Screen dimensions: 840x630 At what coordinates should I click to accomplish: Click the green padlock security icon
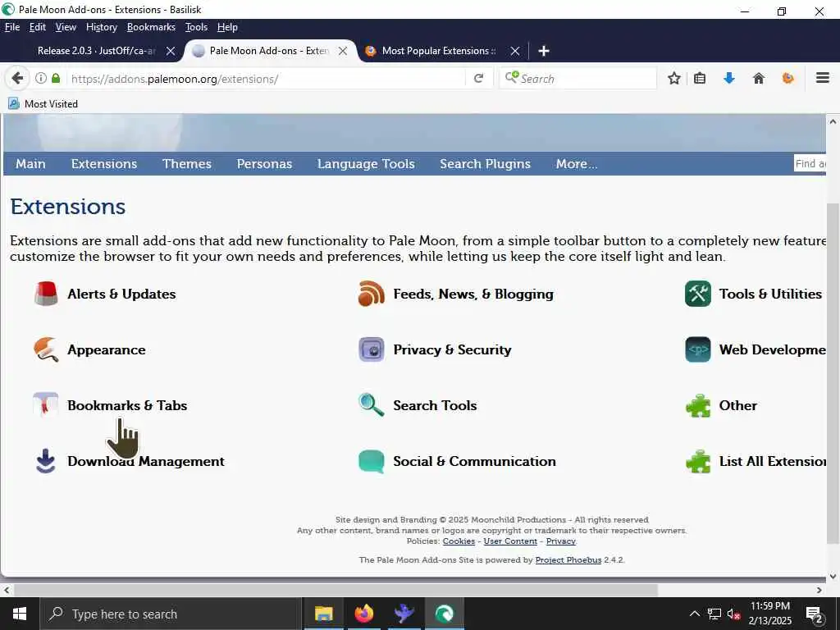[x=56, y=78]
